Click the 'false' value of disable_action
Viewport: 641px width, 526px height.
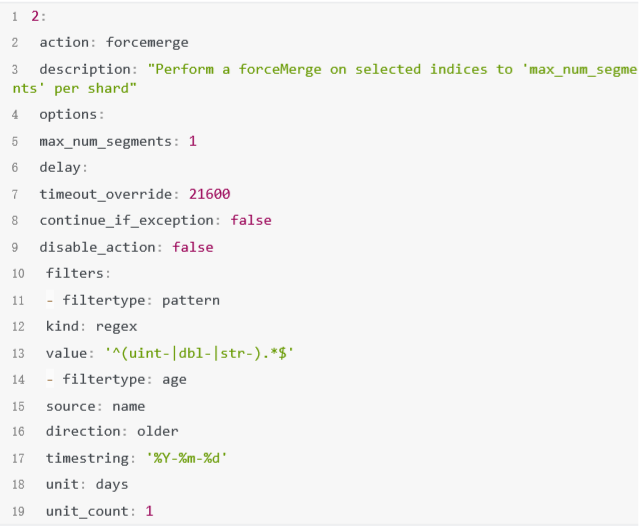pyautogui.click(x=193, y=246)
